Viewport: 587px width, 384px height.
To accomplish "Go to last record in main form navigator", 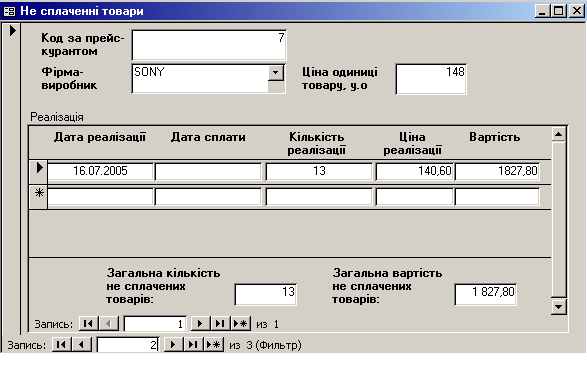I will click(x=193, y=344).
